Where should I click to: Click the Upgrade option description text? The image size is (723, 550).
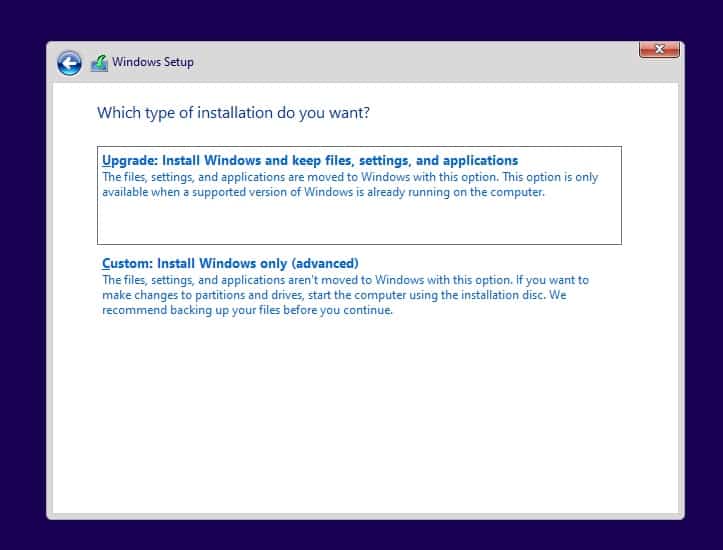pyautogui.click(x=350, y=184)
